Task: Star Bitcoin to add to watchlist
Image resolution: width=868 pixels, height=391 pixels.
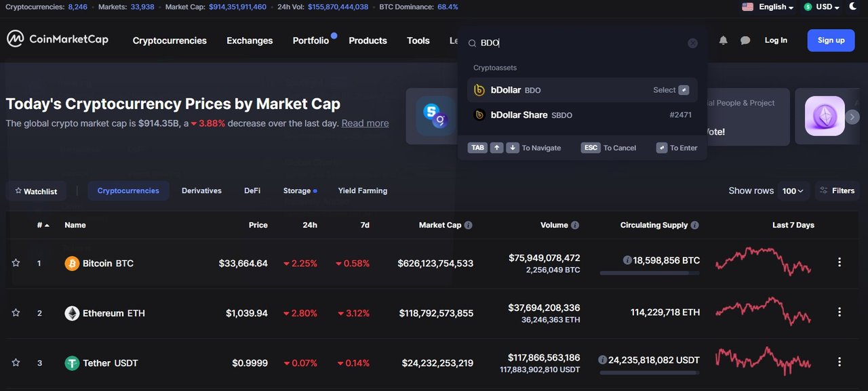Action: (x=16, y=263)
